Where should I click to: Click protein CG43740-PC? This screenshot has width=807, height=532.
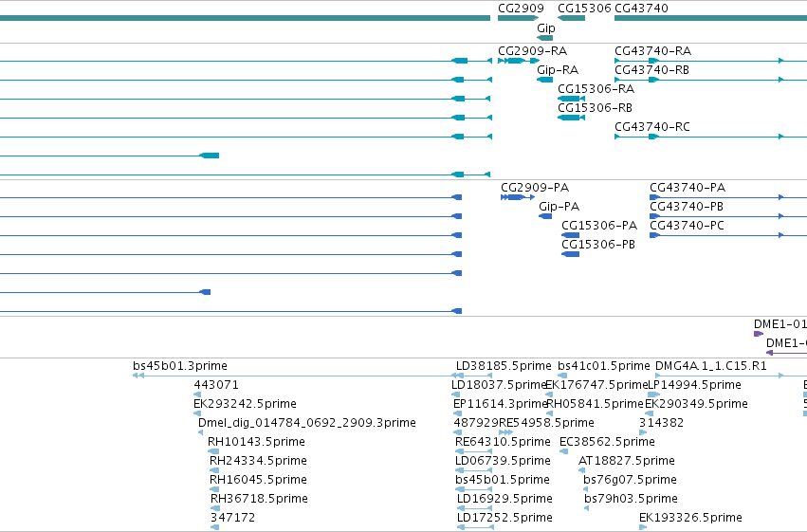(x=688, y=226)
